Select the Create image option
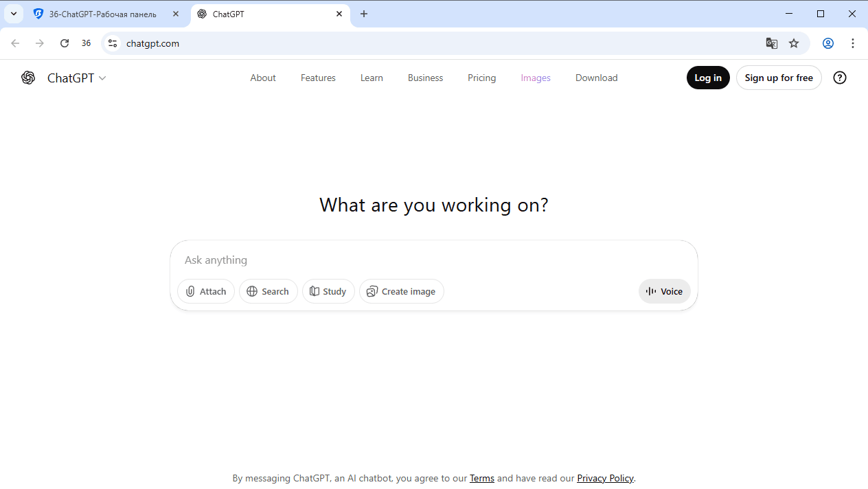The width and height of the screenshot is (868, 489). (401, 291)
